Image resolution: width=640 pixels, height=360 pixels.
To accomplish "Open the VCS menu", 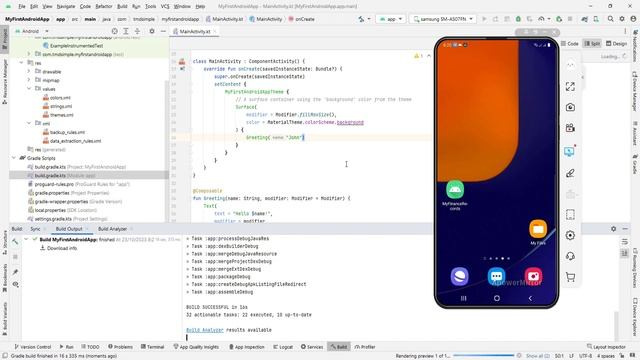I will tap(165, 7).
